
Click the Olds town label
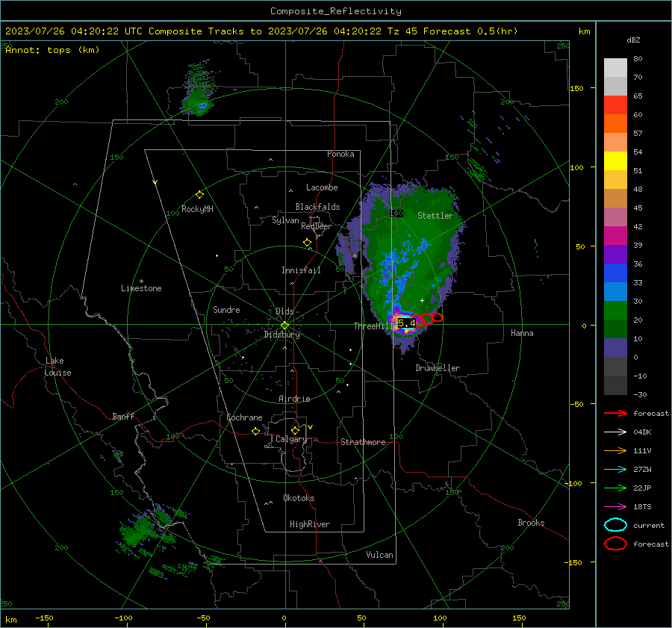point(284,311)
